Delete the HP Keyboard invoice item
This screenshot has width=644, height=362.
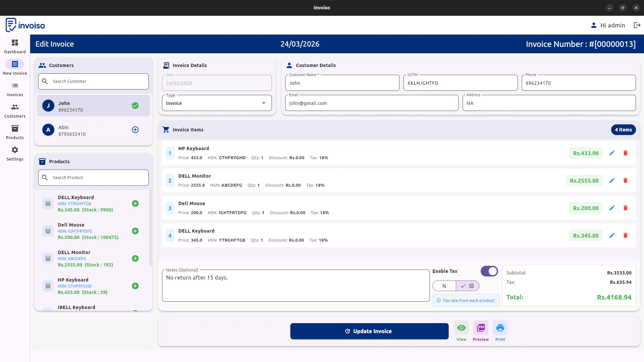click(x=625, y=153)
